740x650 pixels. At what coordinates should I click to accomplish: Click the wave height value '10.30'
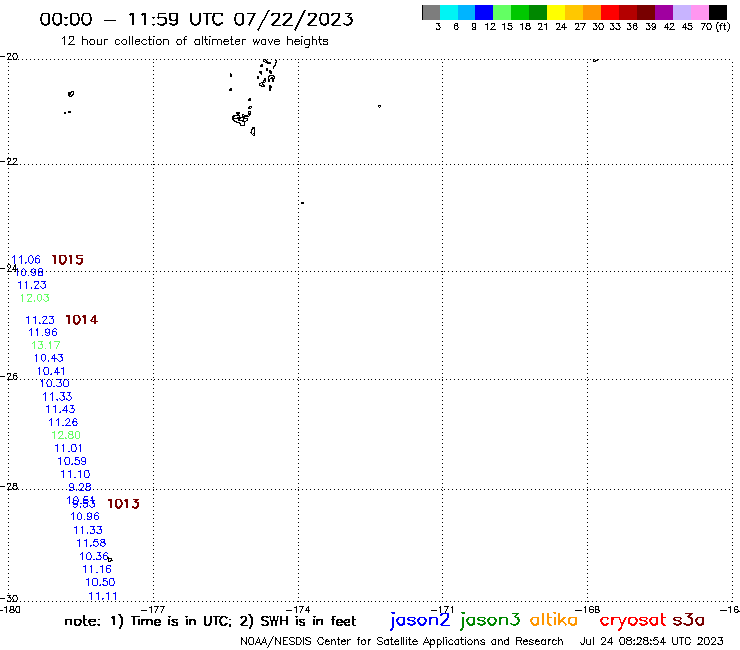(54, 383)
